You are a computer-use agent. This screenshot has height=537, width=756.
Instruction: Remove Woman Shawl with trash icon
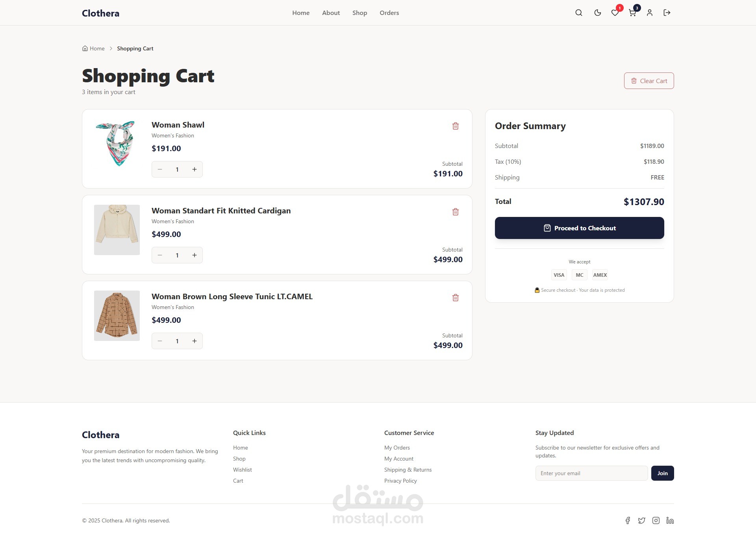tap(455, 126)
